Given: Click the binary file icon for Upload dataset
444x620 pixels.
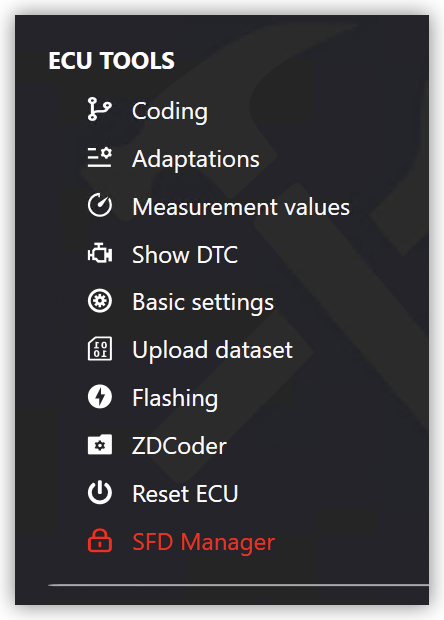Looking at the screenshot, I should [x=100, y=349].
